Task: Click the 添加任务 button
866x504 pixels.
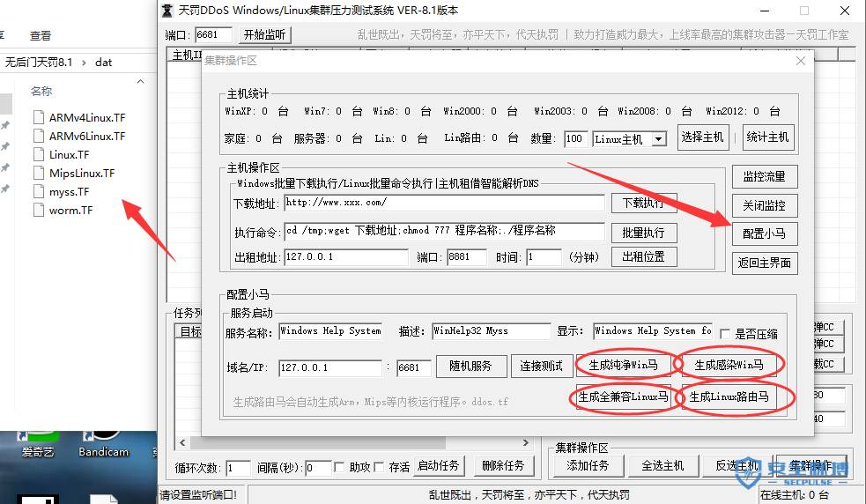Action: coord(588,466)
